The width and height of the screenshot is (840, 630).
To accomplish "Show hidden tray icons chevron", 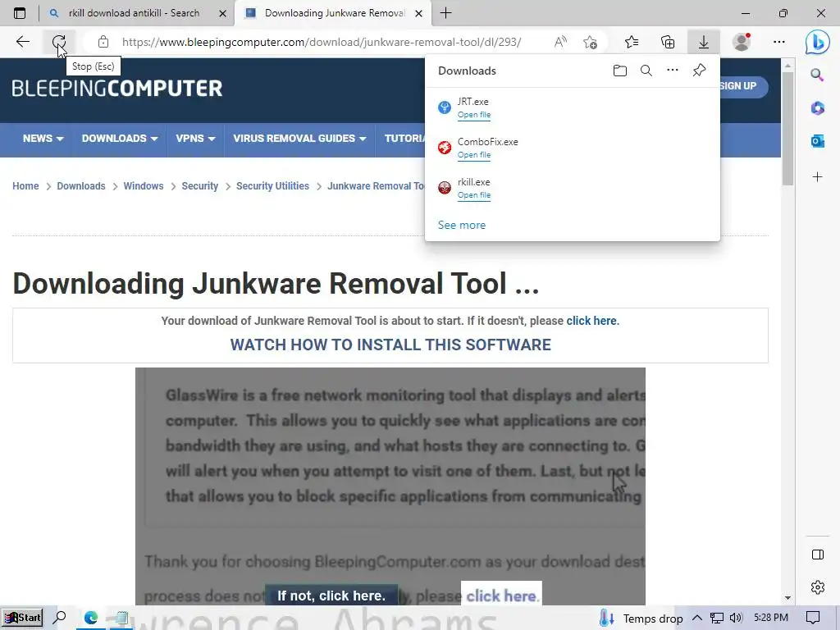I will pos(696,619).
